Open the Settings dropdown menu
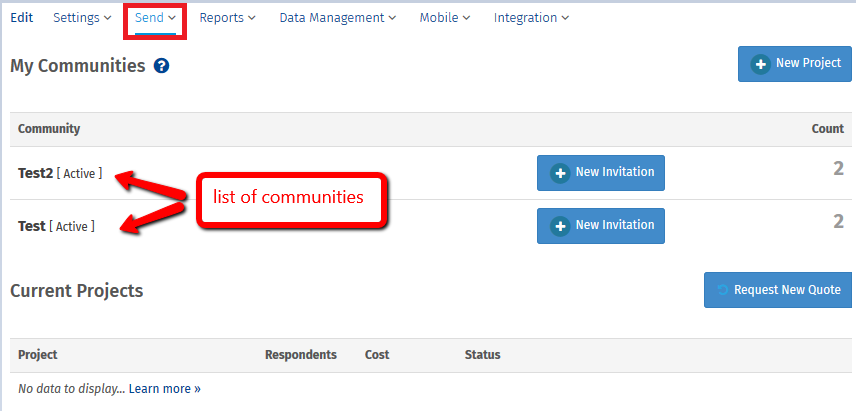Viewport: 856px width, 411px height. point(82,18)
